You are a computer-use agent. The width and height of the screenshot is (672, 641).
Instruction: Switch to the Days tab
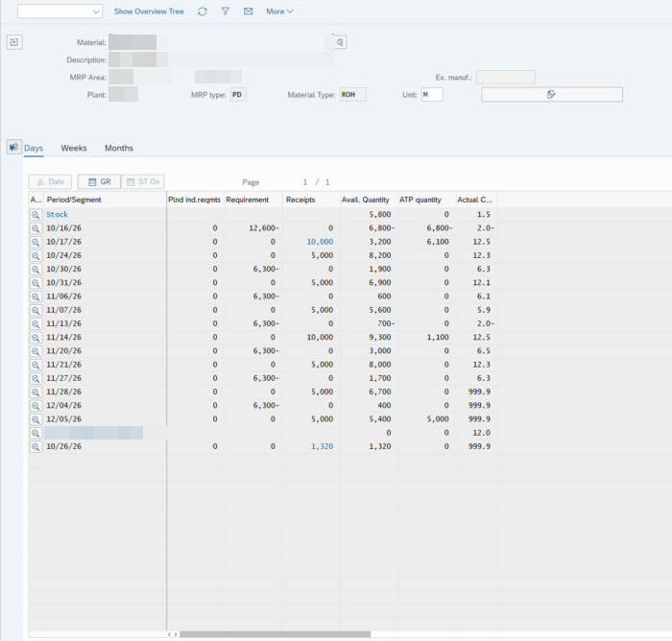coord(34,148)
